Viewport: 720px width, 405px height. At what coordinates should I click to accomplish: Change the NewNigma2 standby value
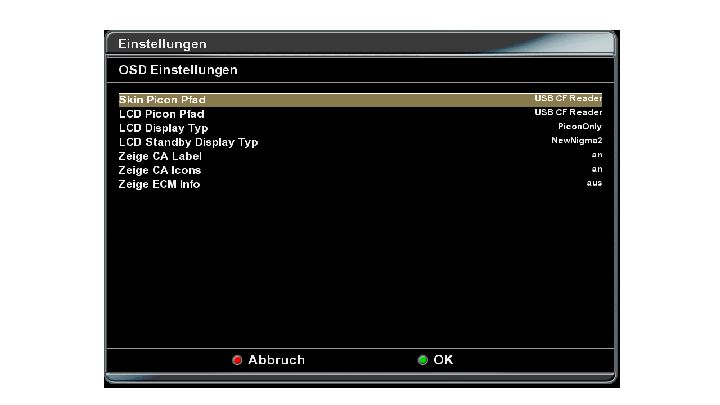point(577,140)
